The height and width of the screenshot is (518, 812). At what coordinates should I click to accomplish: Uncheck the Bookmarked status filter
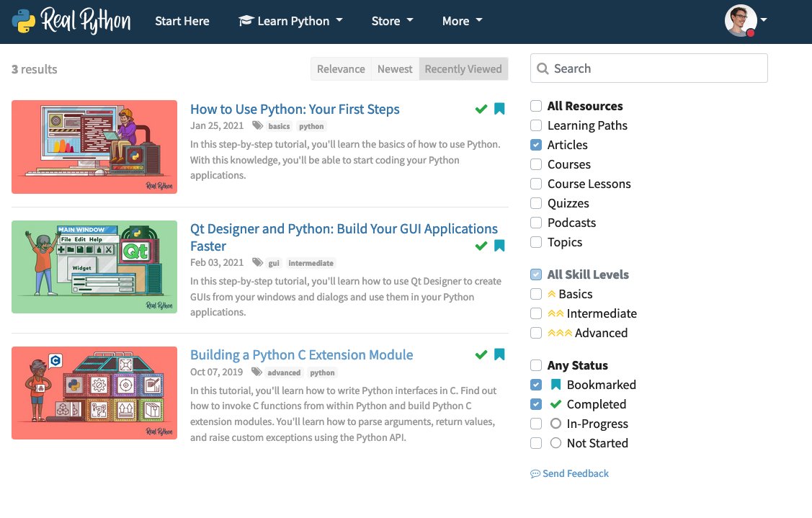[x=536, y=385]
